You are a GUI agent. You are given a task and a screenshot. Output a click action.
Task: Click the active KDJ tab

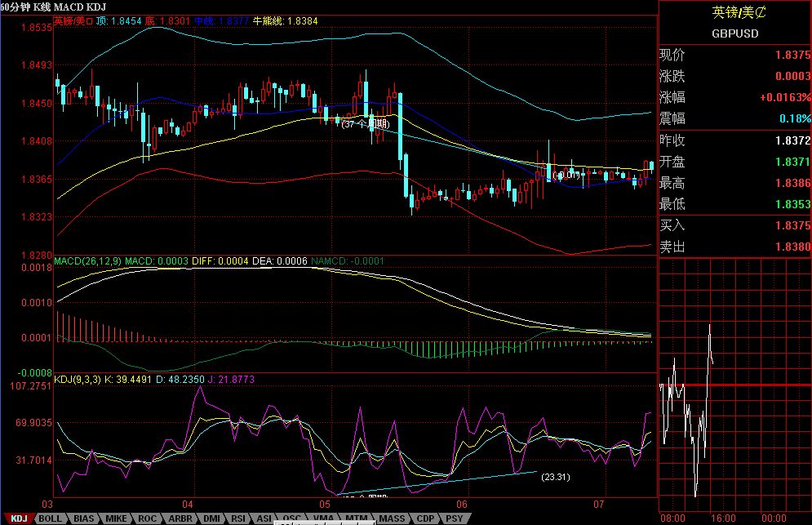[x=19, y=518]
